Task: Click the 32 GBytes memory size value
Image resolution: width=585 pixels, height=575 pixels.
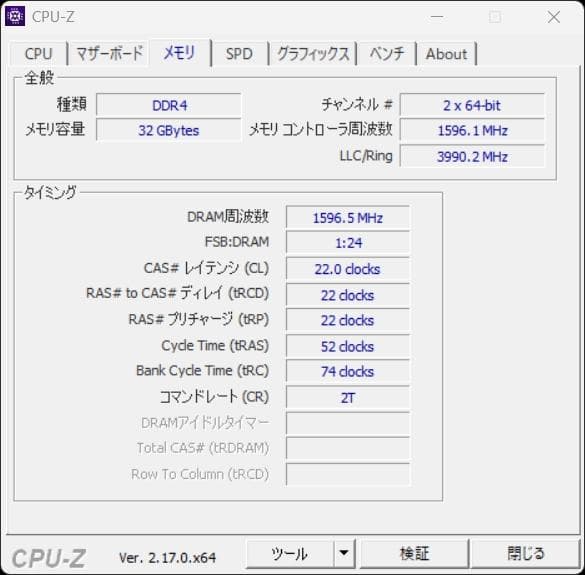Action: click(x=169, y=130)
